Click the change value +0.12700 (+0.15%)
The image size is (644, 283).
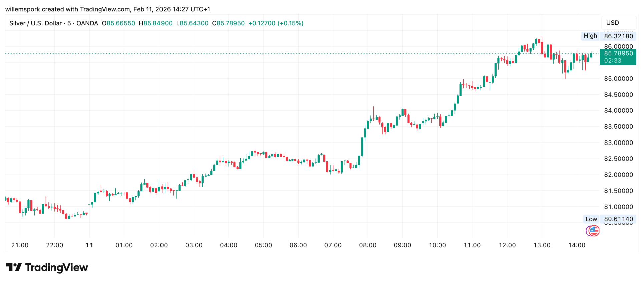(x=276, y=23)
